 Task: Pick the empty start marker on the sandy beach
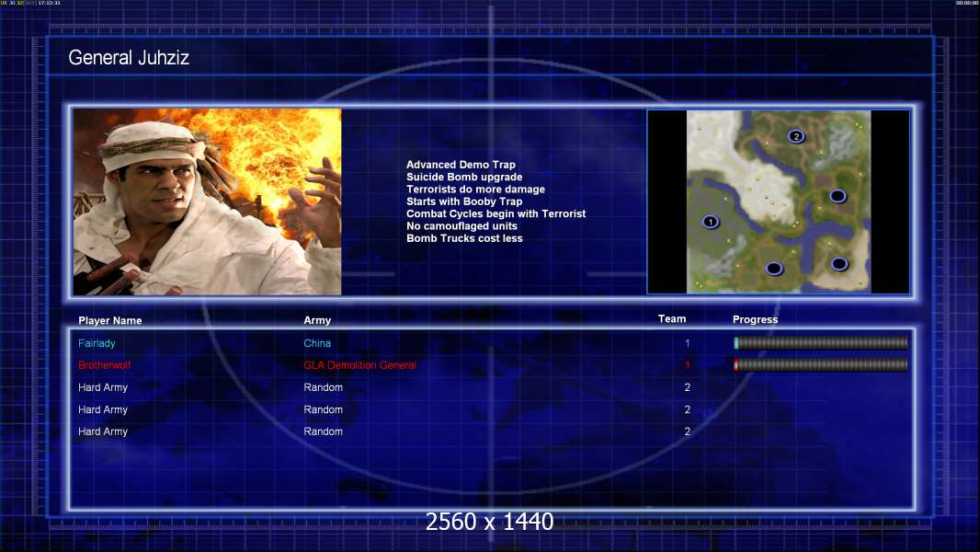838,264
